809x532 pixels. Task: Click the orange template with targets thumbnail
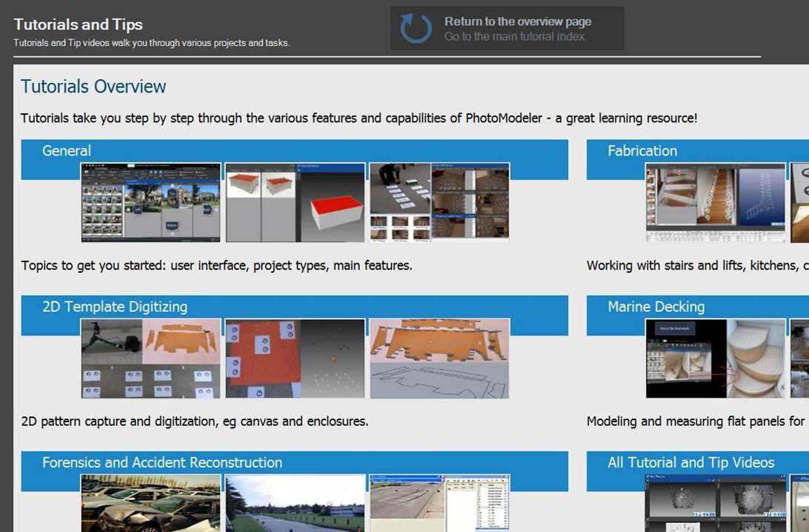[x=296, y=359]
